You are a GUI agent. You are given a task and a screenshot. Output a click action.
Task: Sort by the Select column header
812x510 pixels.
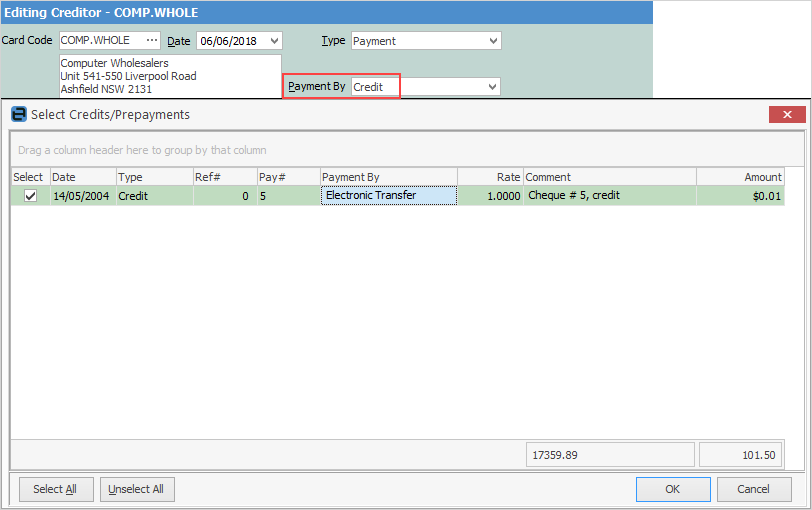point(31,177)
